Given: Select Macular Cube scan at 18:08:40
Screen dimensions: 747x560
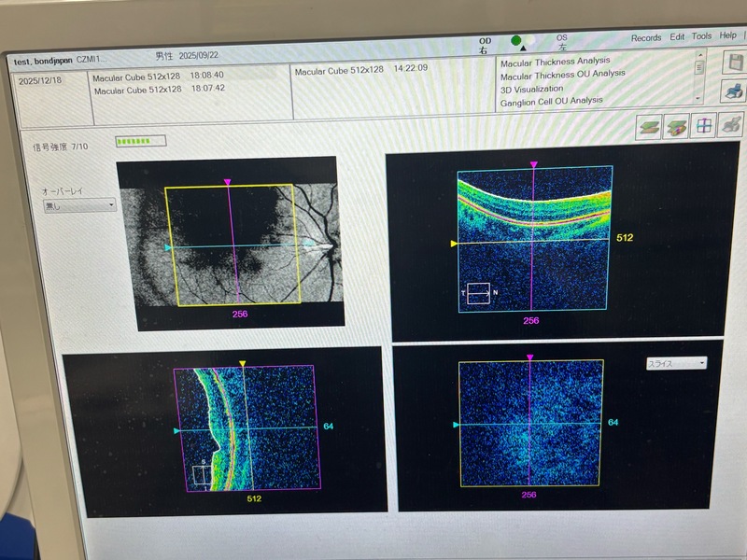Looking at the screenshot, I should point(152,77).
